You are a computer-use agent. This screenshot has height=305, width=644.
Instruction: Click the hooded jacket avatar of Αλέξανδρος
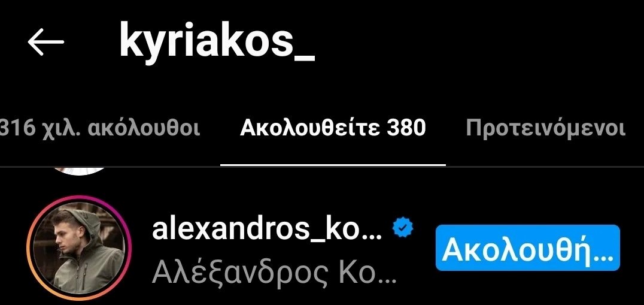[79, 247]
